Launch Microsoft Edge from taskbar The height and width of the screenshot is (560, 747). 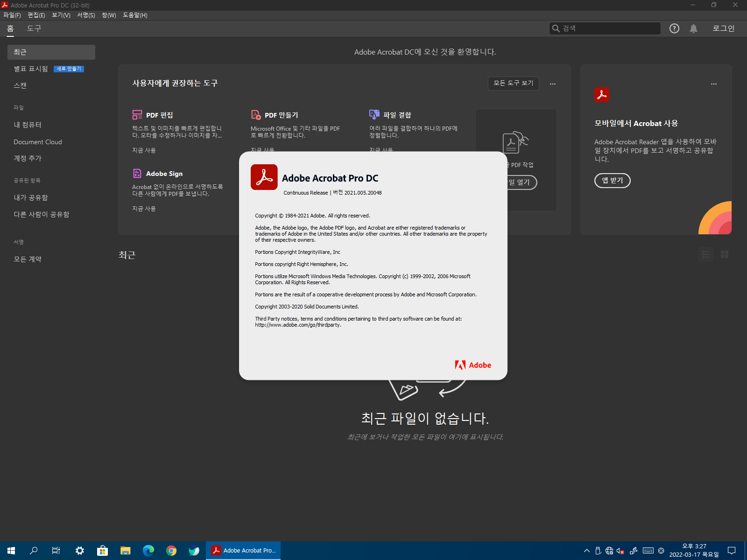148,551
